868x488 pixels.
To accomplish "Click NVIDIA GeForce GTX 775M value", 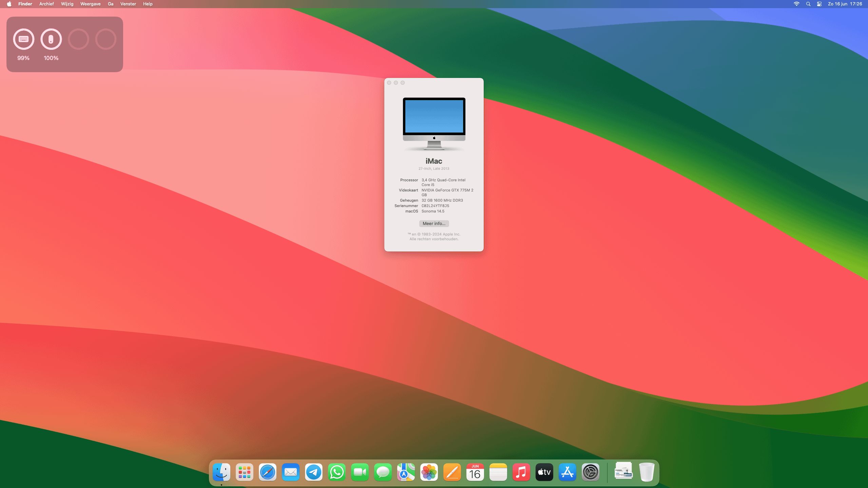I will pos(447,192).
